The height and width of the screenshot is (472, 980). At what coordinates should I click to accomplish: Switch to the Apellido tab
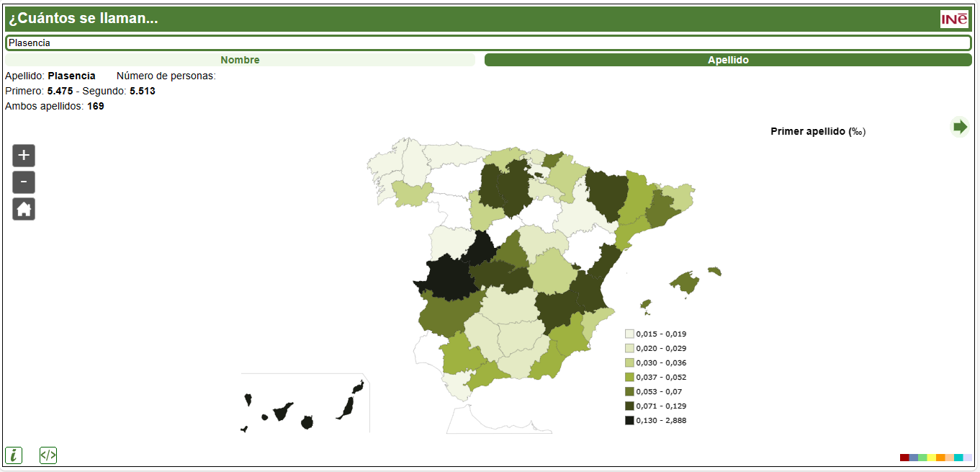[729, 60]
